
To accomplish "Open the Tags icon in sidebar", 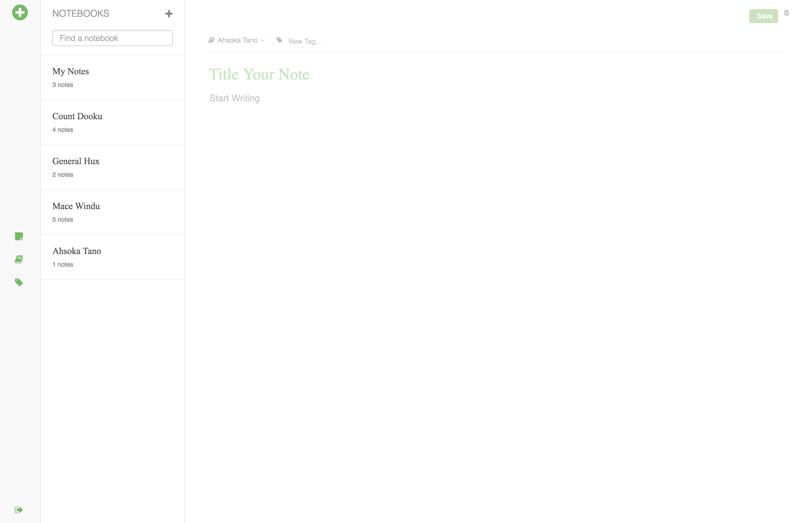I will [19, 282].
